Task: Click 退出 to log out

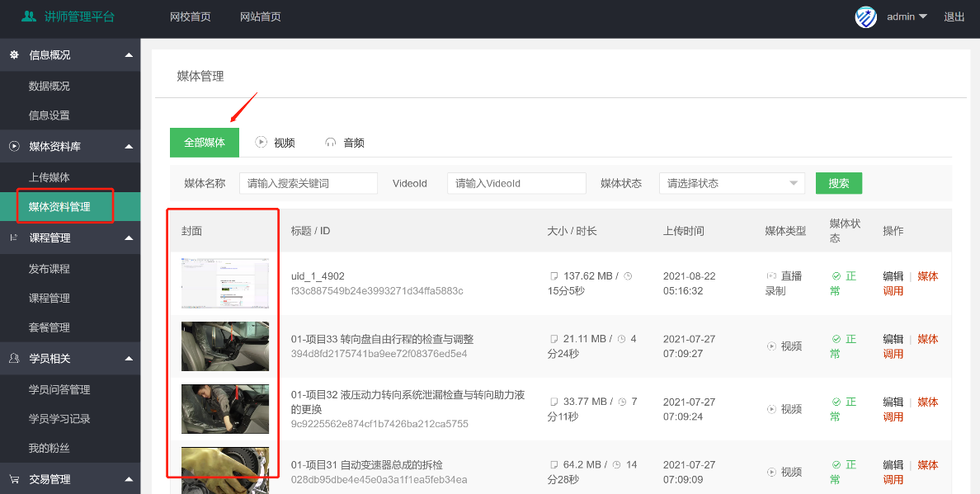Action: 954,16
